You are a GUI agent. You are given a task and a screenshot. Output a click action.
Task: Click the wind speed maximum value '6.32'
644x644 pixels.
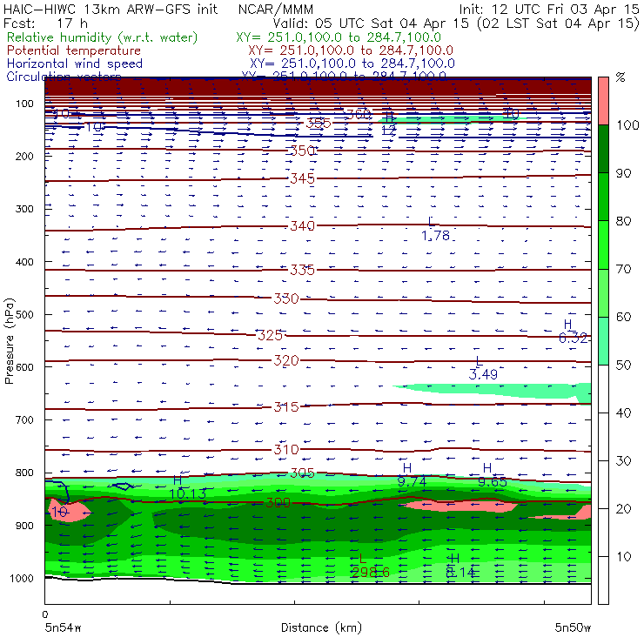[x=573, y=338]
